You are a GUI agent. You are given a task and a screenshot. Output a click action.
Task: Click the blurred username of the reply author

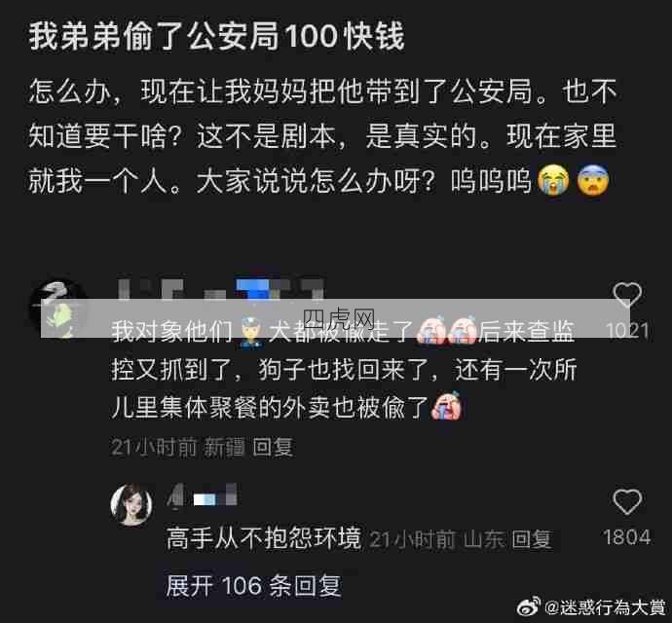(x=203, y=496)
